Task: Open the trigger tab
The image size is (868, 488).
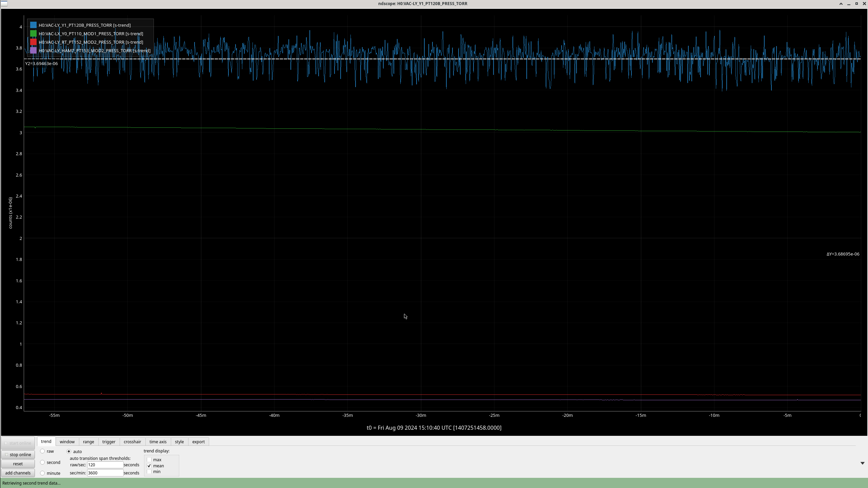Action: click(109, 442)
